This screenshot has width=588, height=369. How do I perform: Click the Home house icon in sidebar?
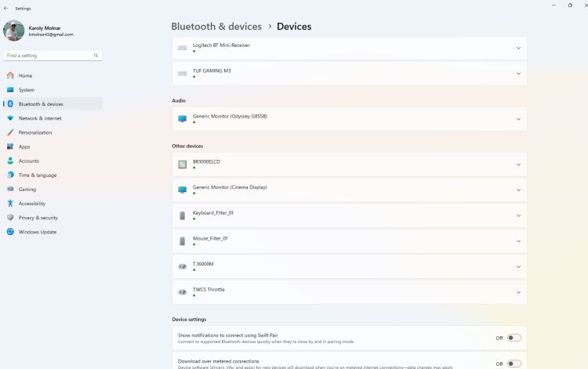[x=10, y=75]
